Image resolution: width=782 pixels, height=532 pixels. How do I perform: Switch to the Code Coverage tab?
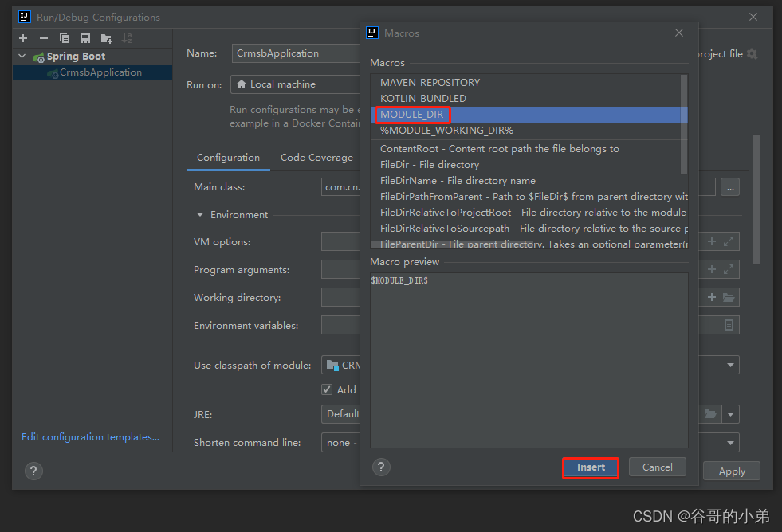(x=316, y=158)
